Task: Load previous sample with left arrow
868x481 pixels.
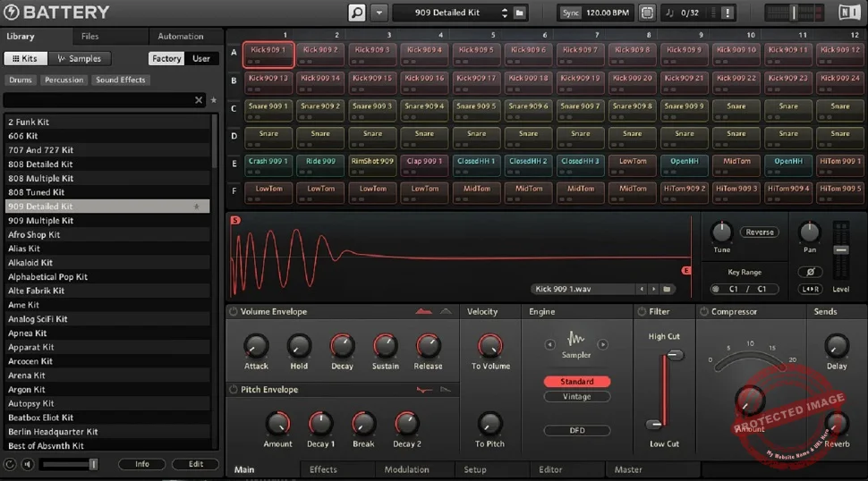Action: (x=642, y=289)
